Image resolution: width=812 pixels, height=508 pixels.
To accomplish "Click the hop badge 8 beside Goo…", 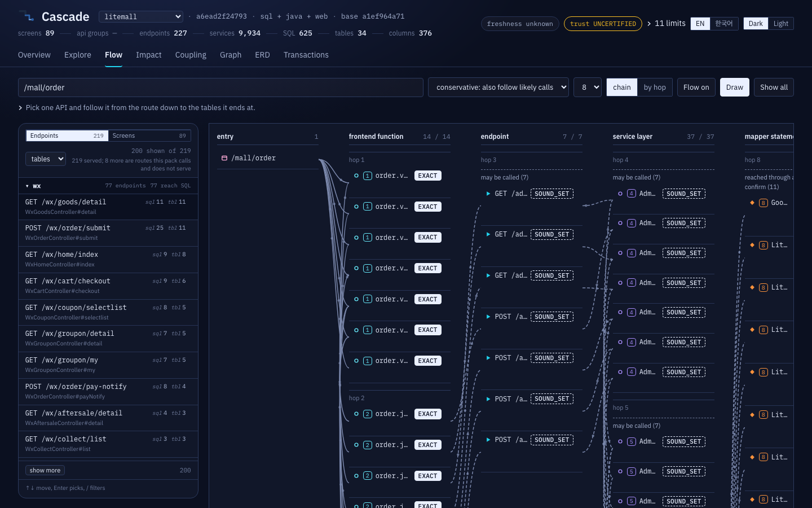I will pos(763,203).
